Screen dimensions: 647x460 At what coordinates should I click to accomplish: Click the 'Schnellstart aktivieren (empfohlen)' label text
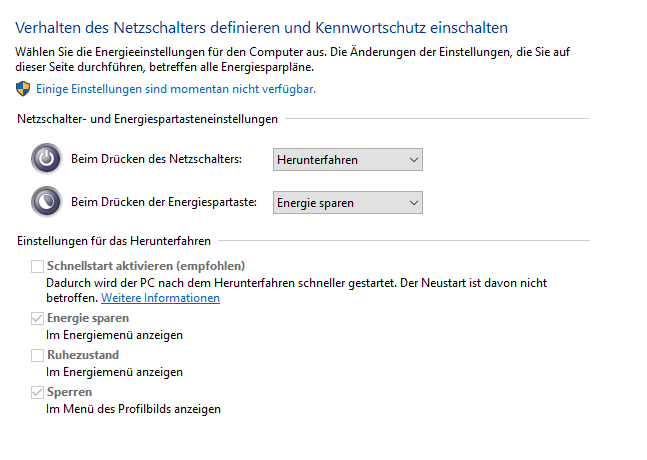[x=146, y=266]
